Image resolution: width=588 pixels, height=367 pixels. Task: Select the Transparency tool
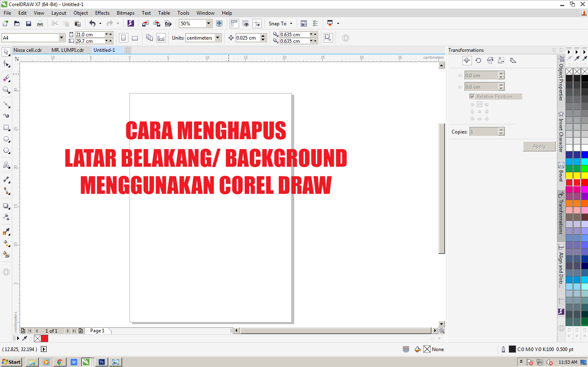click(x=6, y=217)
